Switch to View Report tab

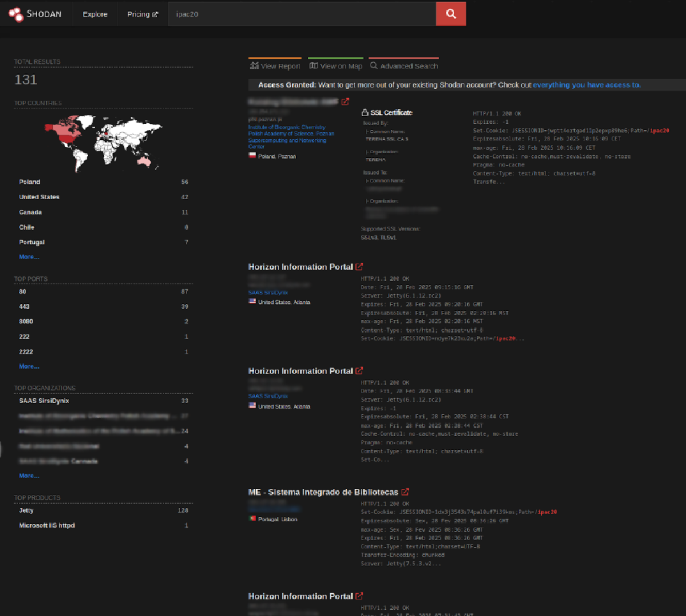[x=275, y=66]
